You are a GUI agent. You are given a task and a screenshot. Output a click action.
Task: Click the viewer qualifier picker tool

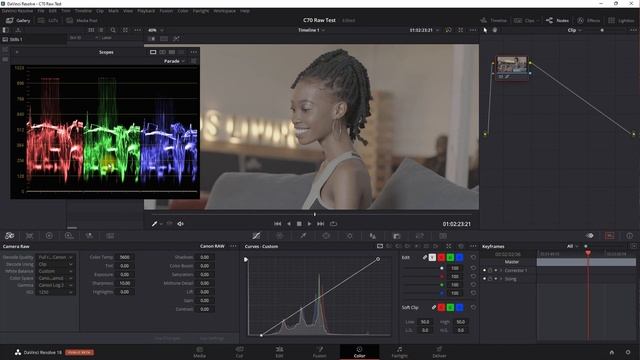click(x=155, y=224)
